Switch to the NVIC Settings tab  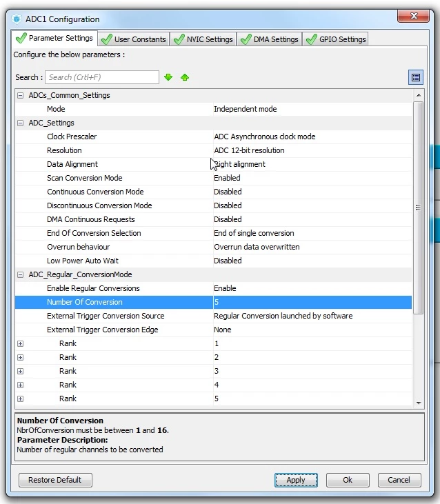203,39
